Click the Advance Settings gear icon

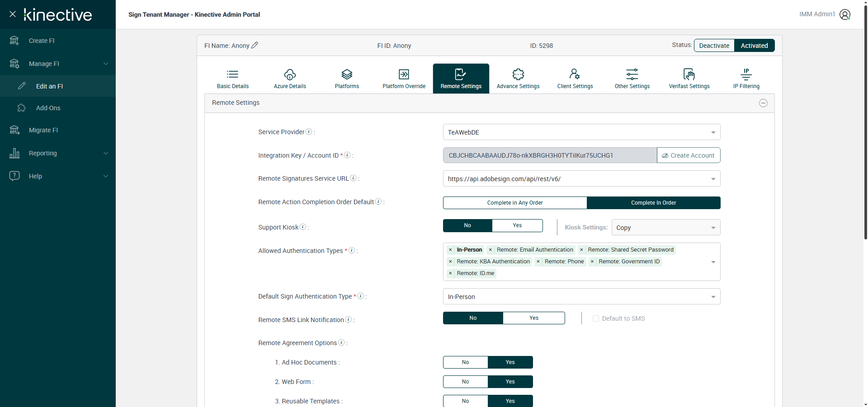coord(518,74)
